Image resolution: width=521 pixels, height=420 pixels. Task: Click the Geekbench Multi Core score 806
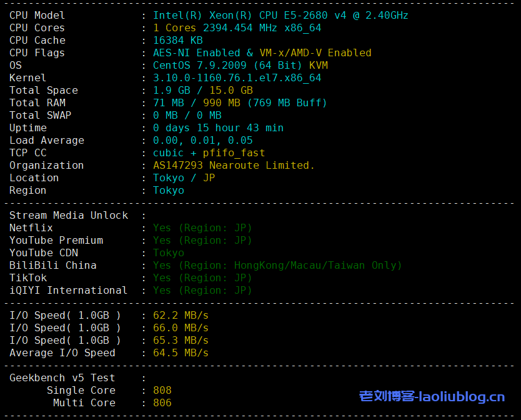click(162, 402)
